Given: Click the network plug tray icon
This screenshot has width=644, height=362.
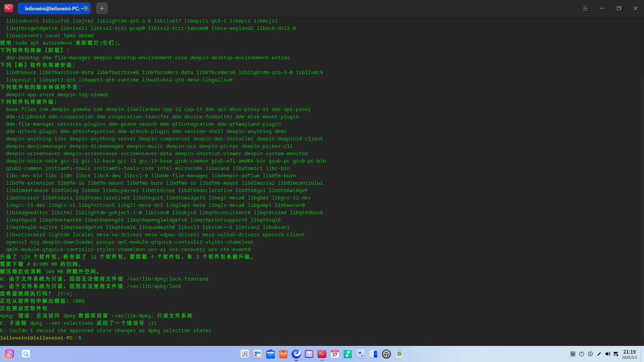Looking at the screenshot, I should pyautogui.click(x=599, y=354).
